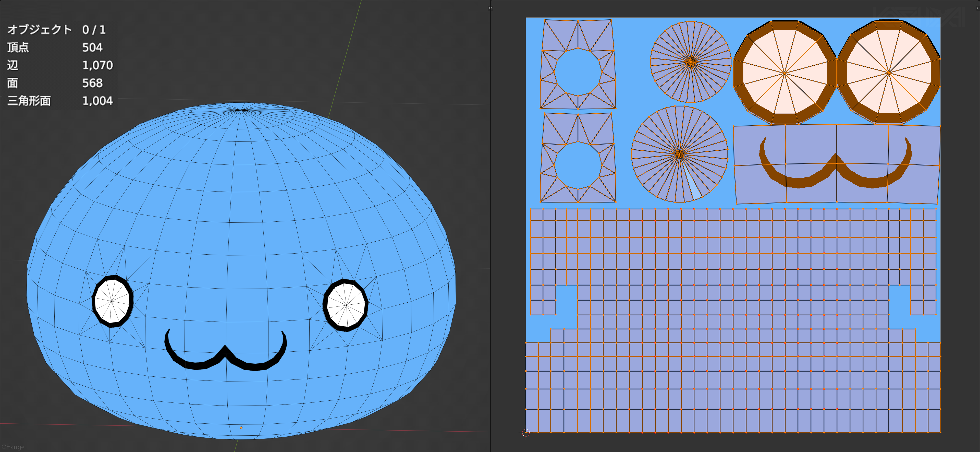
Task: Click the triangle count value 1,004
Action: 97,101
